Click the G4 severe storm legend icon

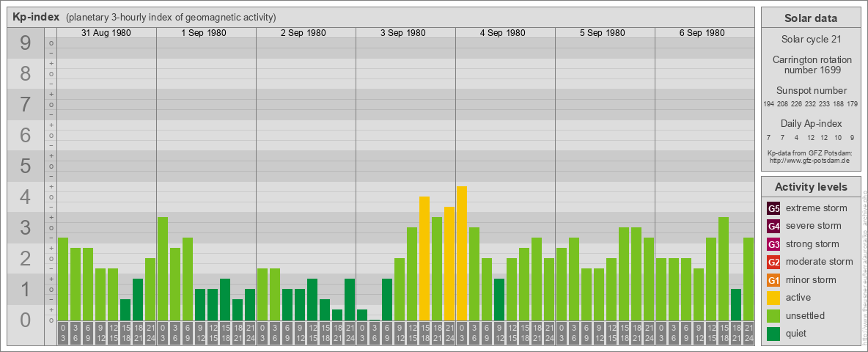pos(774,227)
